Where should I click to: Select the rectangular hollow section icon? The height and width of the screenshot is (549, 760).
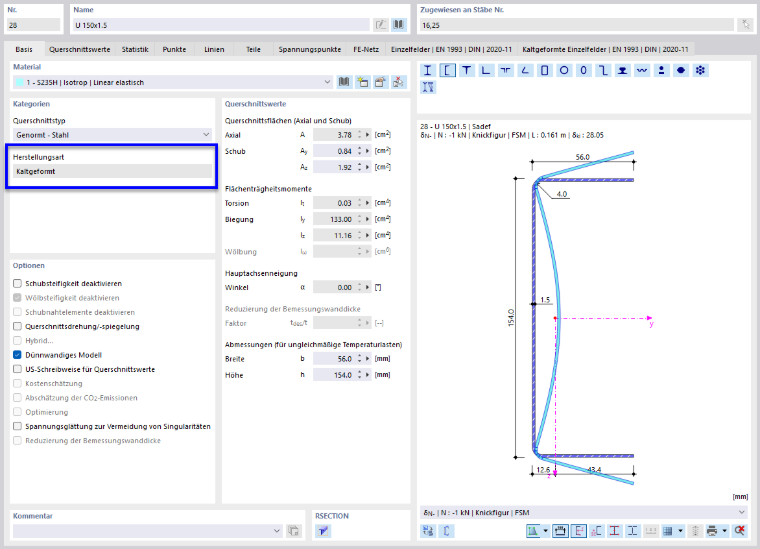click(544, 70)
